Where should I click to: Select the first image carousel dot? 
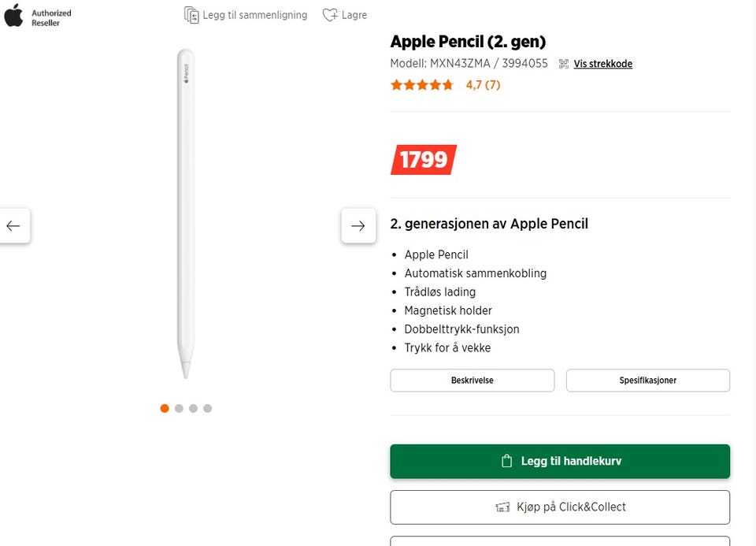tap(165, 408)
